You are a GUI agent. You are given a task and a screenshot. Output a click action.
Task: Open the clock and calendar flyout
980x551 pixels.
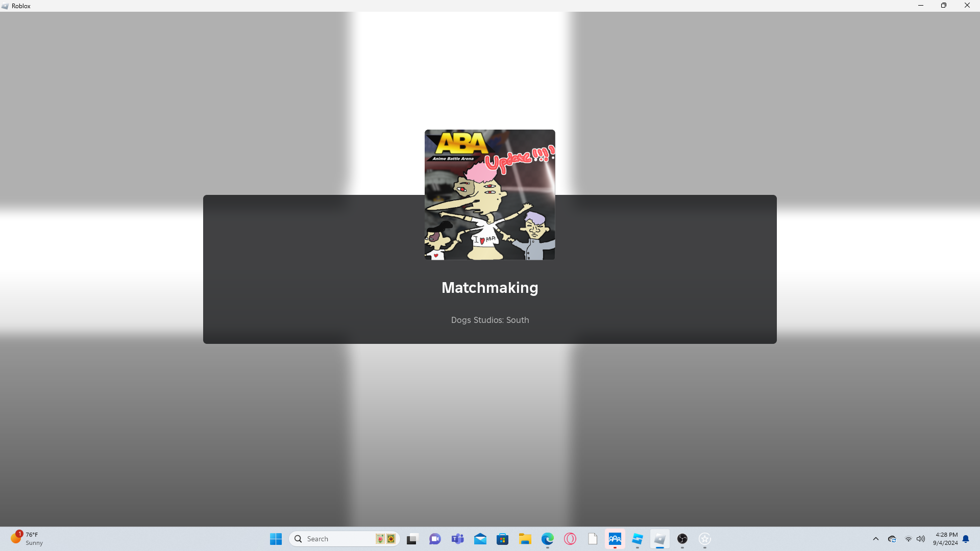point(945,539)
